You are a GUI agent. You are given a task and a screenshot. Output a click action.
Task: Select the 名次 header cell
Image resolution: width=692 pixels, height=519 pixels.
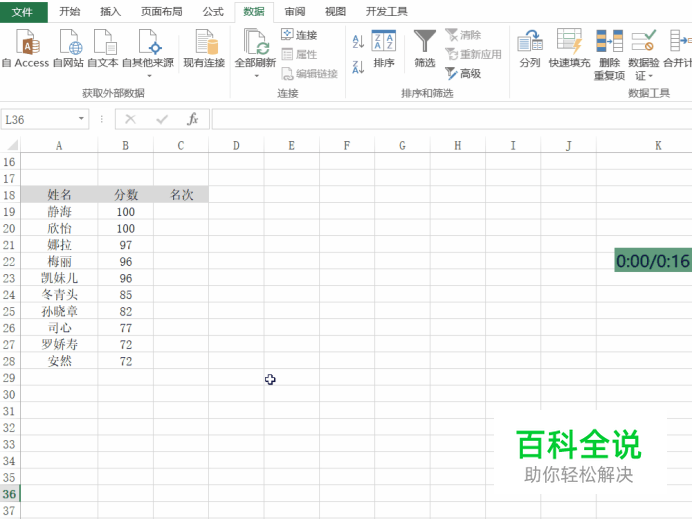[x=181, y=195]
